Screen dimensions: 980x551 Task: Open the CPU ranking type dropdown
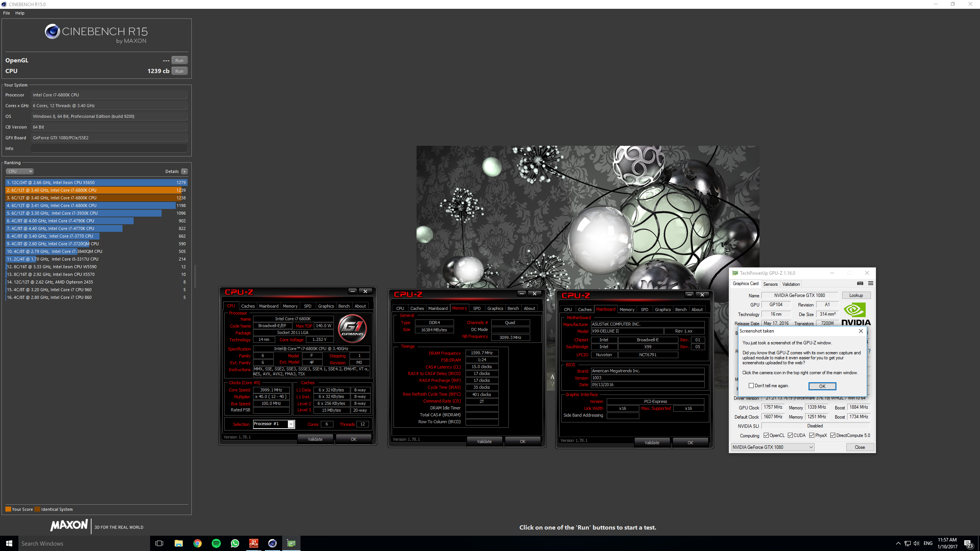(x=20, y=171)
